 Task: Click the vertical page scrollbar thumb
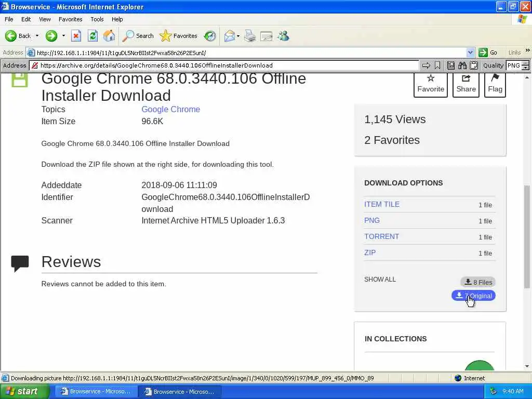coord(527,237)
